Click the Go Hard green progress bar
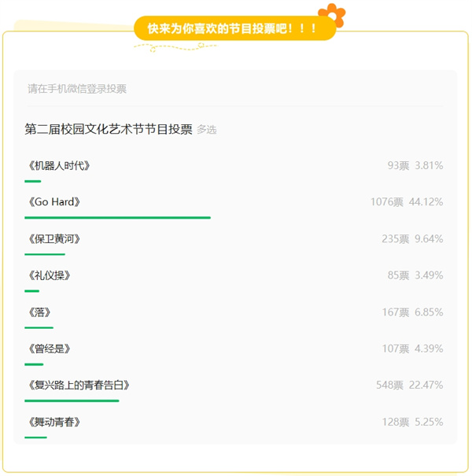 click(117, 218)
